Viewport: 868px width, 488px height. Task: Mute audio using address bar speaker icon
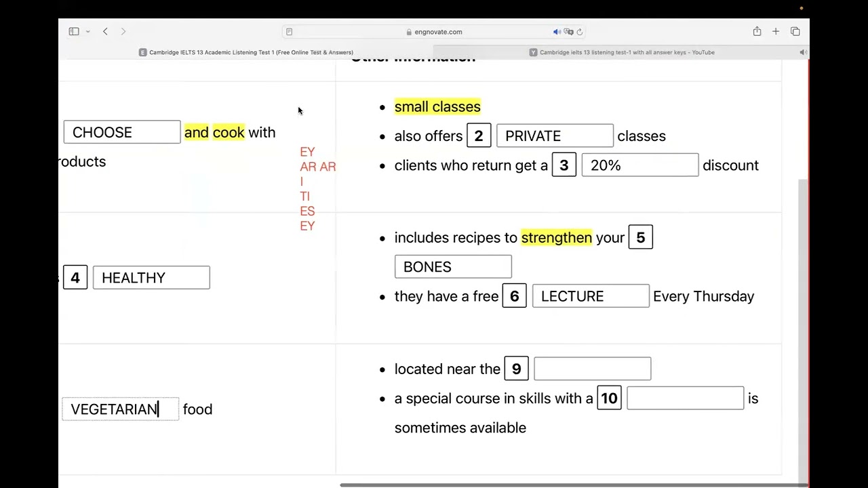pos(557,32)
